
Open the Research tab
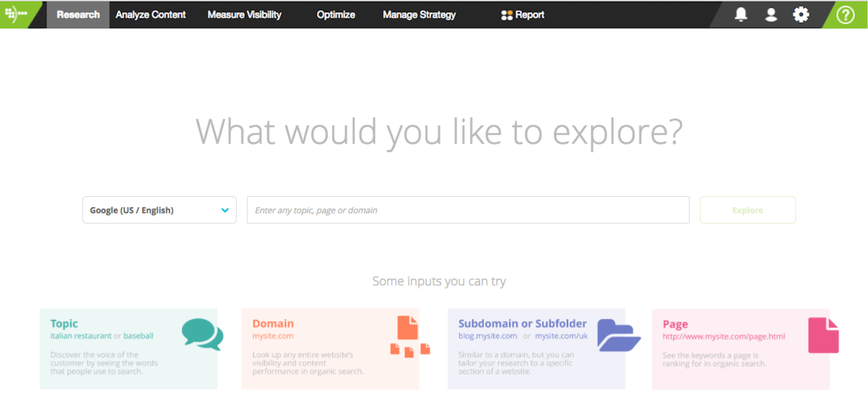coord(78,15)
